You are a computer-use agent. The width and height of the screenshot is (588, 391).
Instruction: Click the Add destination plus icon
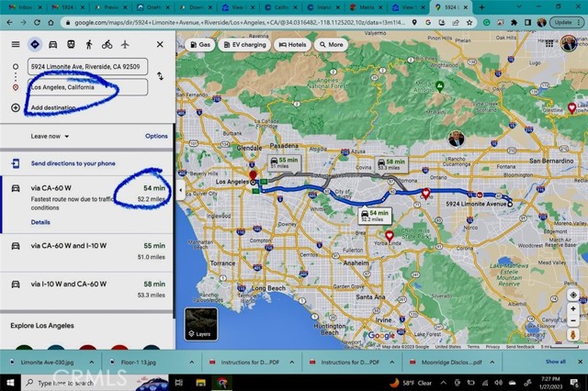coord(15,107)
